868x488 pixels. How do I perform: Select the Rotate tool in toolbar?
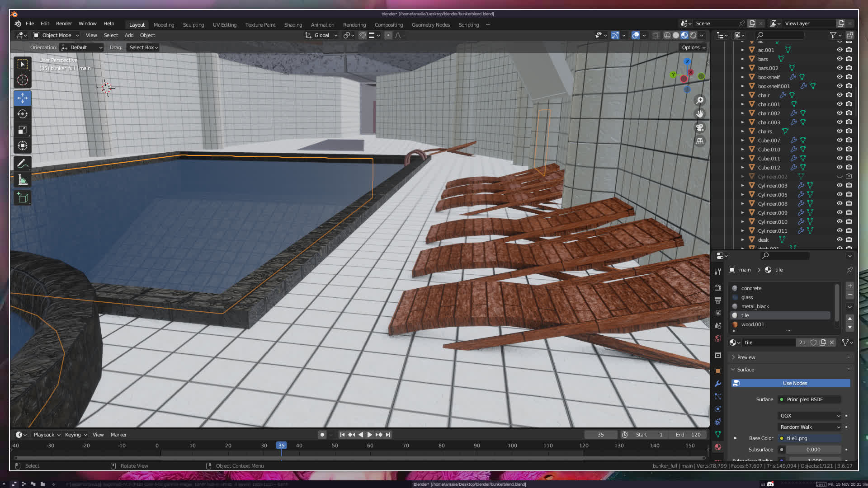[23, 114]
